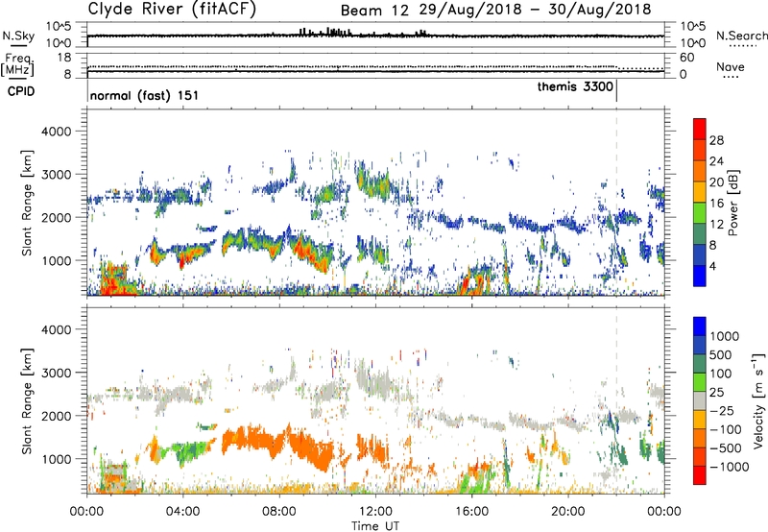Click the blue Velocity segment above 1000
The height and width of the screenshot is (532, 768).
[x=700, y=326]
